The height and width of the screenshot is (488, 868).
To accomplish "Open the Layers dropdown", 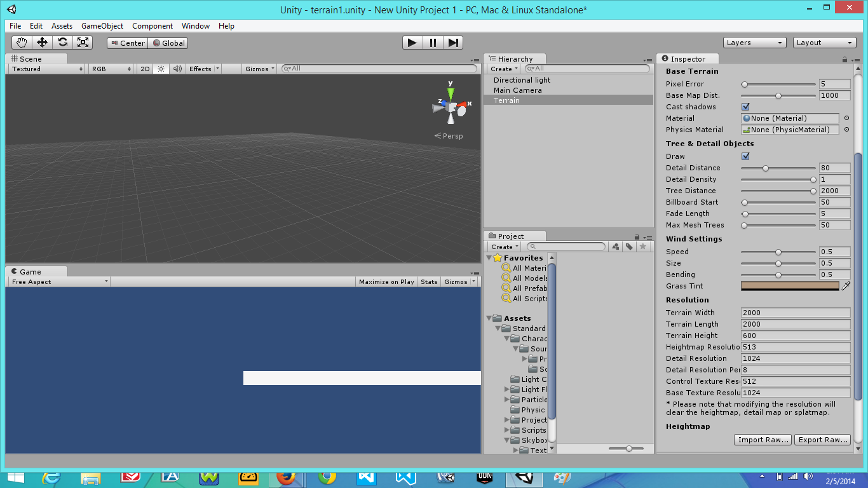I will coord(755,43).
